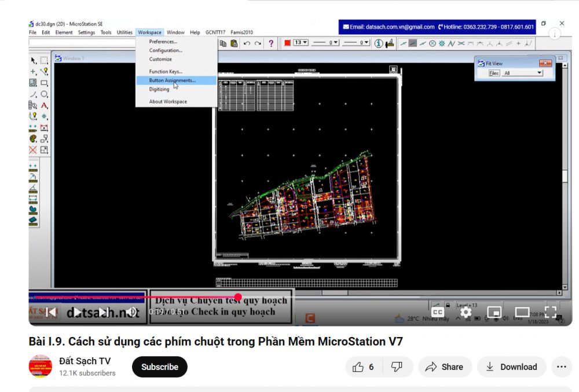Image resolution: width=579 pixels, height=392 pixels.
Task: Click the video play button
Action: 77,313
